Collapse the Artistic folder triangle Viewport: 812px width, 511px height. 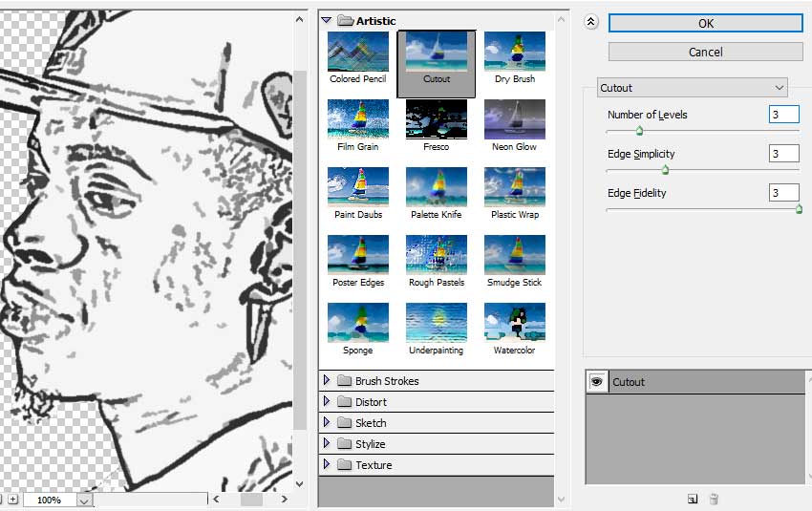point(327,21)
